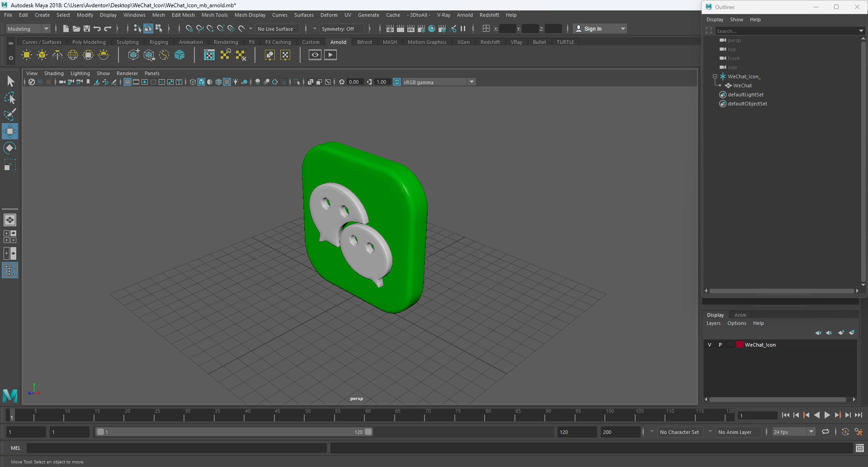Open the 24 fps frame rate dropdown
Viewport: 868px width, 467px height.
[x=793, y=432]
